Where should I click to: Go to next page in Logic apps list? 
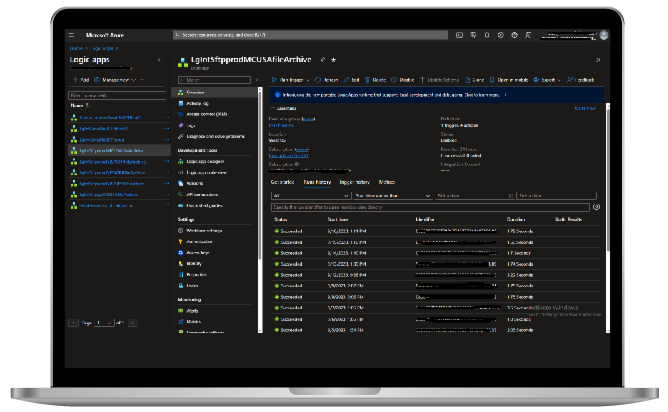(133, 323)
